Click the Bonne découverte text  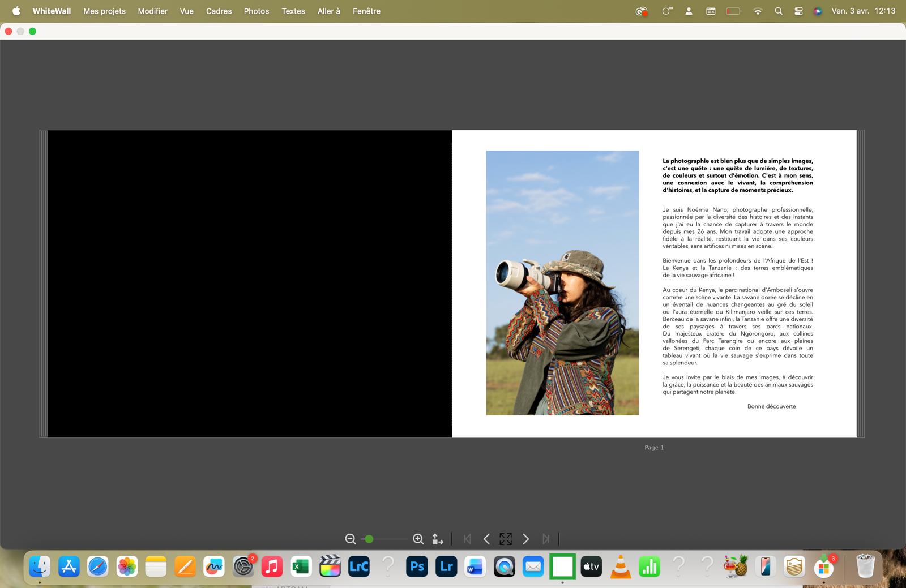click(x=771, y=406)
